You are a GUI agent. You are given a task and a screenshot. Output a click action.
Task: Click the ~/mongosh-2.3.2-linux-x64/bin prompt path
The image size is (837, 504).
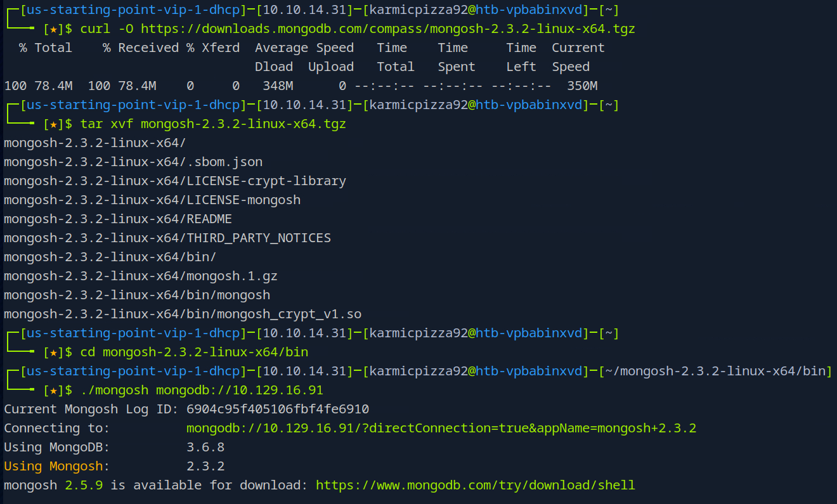(x=715, y=372)
